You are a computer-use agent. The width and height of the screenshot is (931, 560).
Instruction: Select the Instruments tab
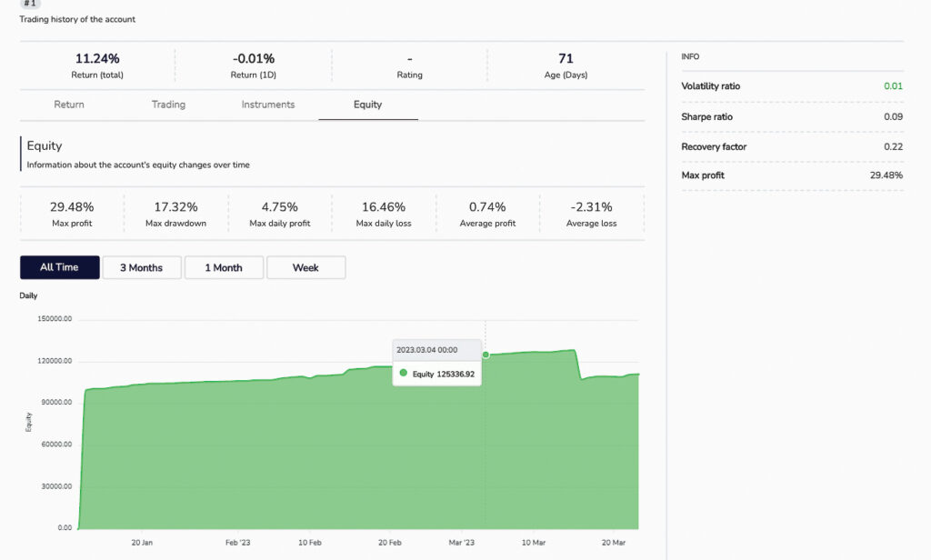(268, 105)
